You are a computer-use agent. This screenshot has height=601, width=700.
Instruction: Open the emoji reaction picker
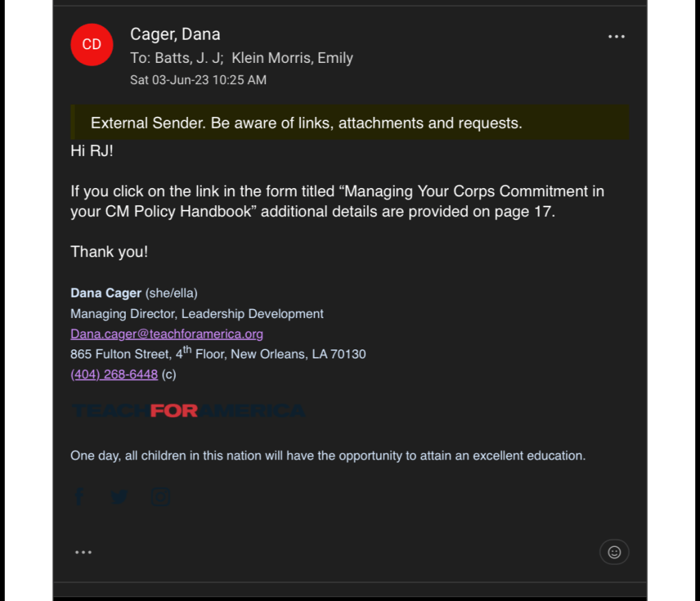614,552
